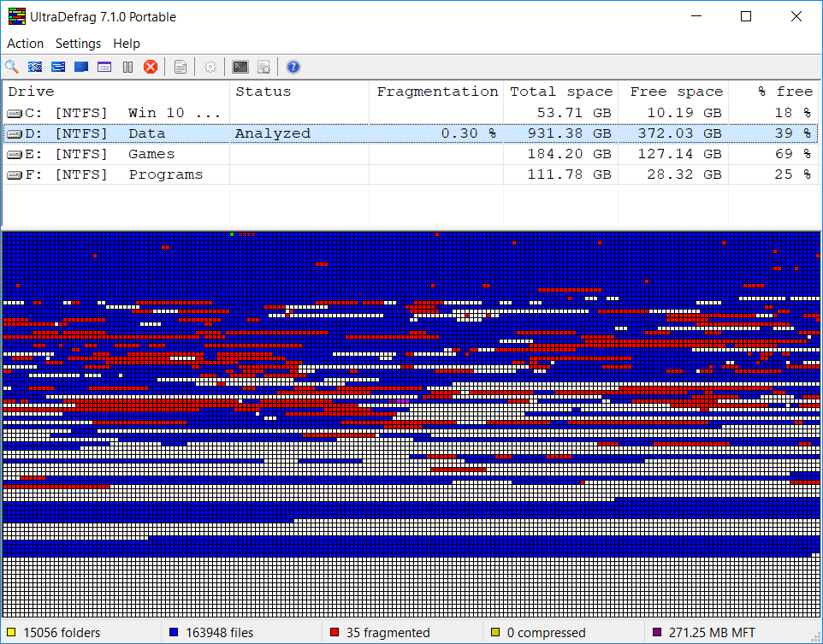The image size is (823, 644).
Task: Edit the boot-time script icon
Action: tap(263, 67)
